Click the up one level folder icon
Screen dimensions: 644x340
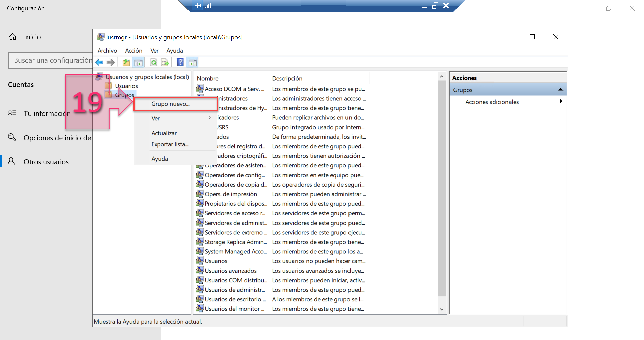pos(126,62)
